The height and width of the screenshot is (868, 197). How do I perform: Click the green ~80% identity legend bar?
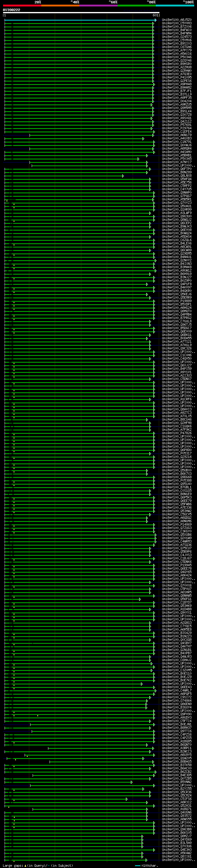(137, 6)
